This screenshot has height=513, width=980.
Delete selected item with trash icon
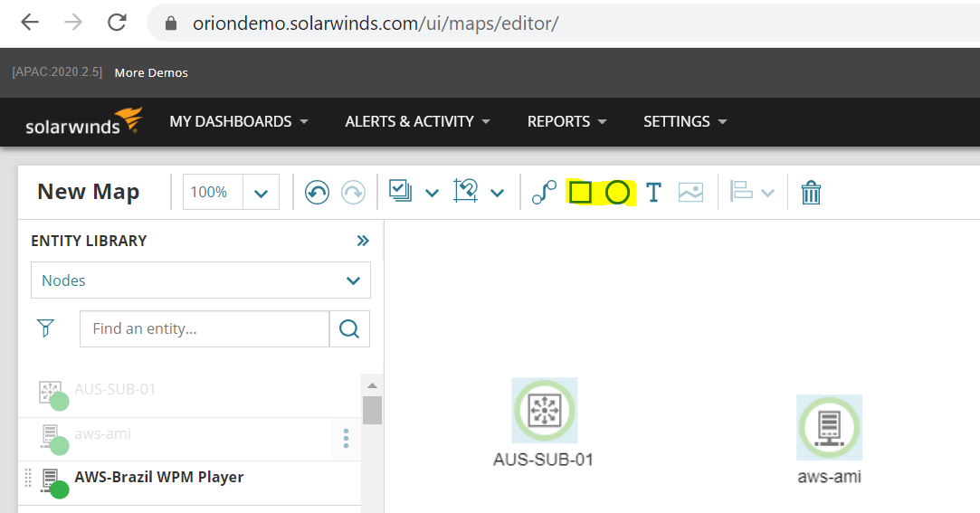(812, 193)
